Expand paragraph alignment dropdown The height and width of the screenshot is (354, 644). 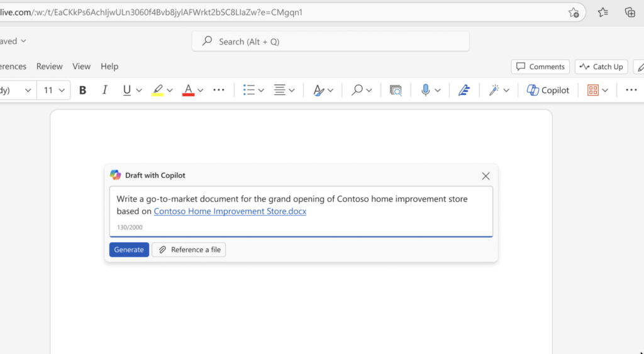pos(292,91)
